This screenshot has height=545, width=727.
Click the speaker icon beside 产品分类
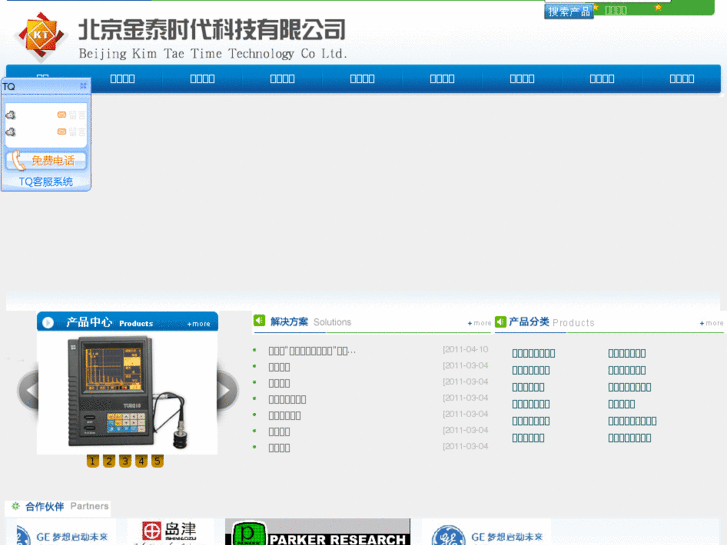500,322
